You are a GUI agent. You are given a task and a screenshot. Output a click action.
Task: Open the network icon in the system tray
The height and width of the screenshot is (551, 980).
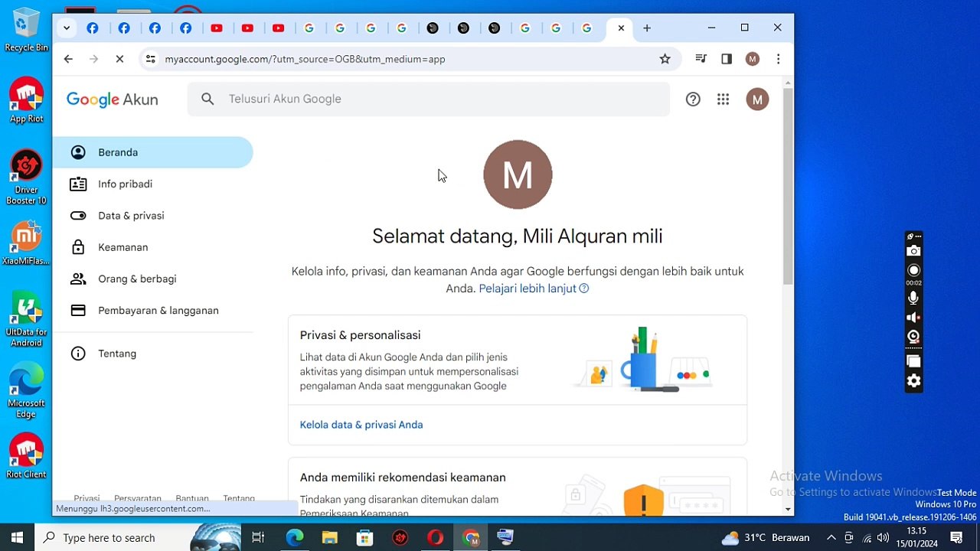(867, 537)
